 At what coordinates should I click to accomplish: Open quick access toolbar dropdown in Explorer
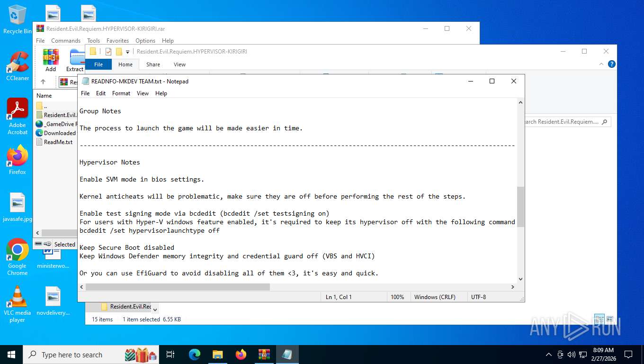[x=127, y=52]
